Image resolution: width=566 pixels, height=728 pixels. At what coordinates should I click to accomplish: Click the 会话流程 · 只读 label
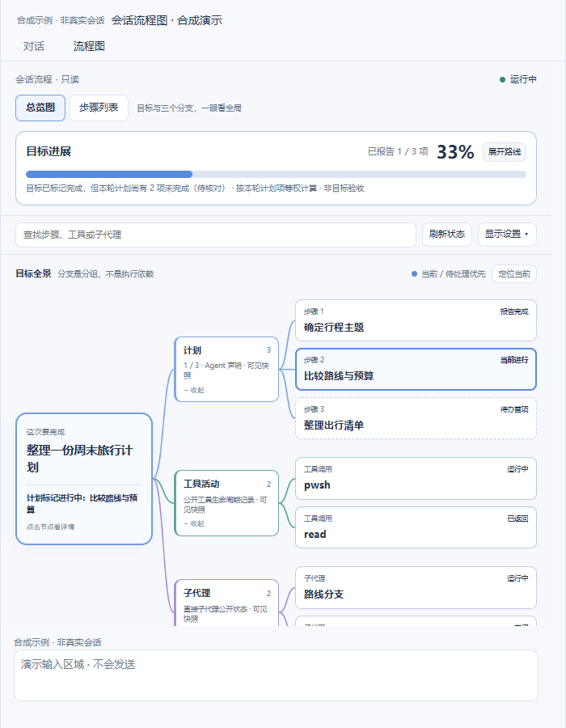coord(48,79)
